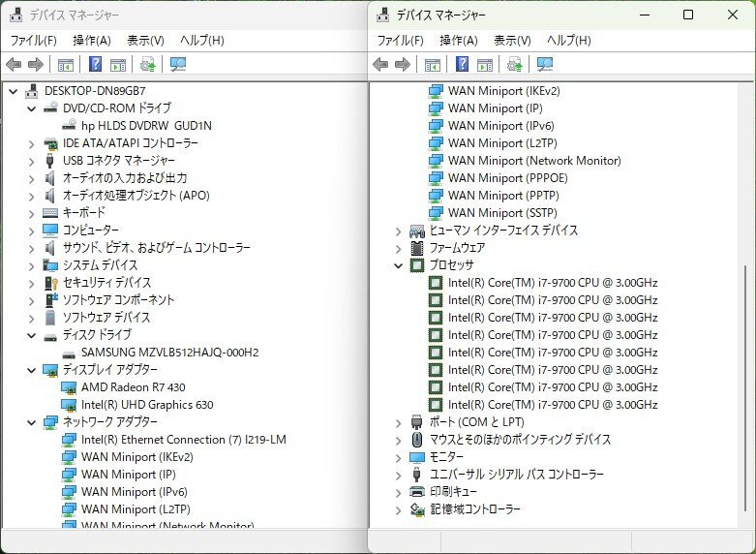Image resolution: width=756 pixels, height=554 pixels.
Task: Click Show/hide console tree icon in left window
Action: [x=66, y=65]
